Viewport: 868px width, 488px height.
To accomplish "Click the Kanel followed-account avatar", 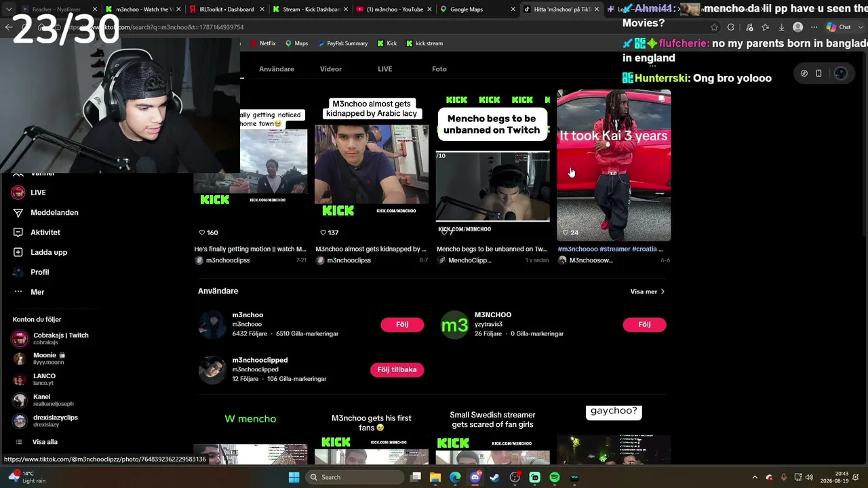I will [x=20, y=400].
